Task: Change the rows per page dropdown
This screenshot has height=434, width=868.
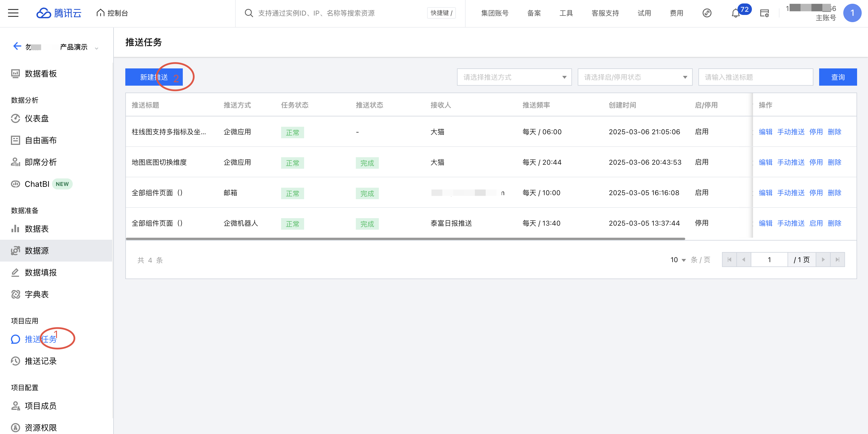Action: [x=678, y=260]
